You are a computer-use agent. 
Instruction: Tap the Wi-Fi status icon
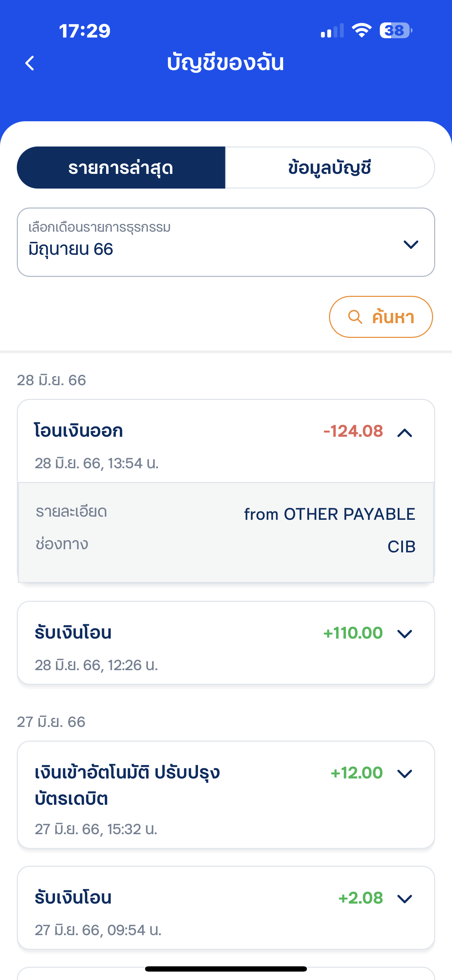pyautogui.click(x=362, y=30)
